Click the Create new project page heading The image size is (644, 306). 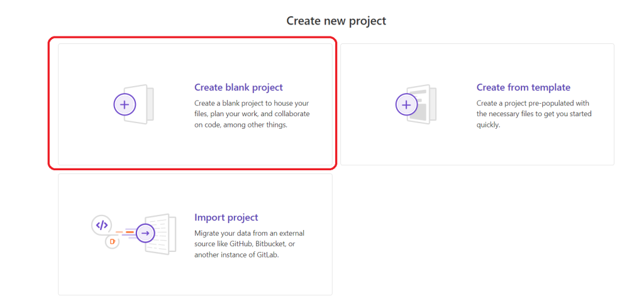(x=336, y=21)
